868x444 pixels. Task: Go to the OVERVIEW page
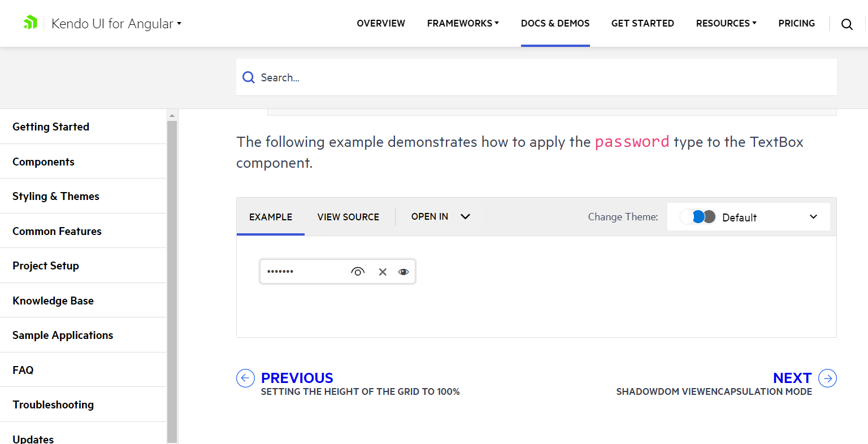coord(381,23)
